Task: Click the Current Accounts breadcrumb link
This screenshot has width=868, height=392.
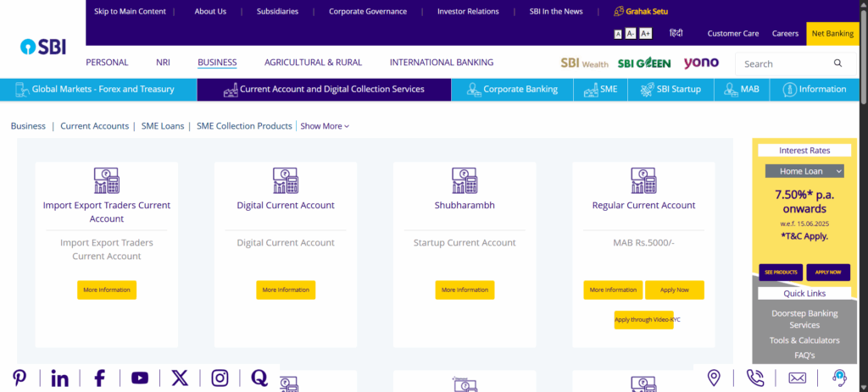Action: [x=95, y=126]
